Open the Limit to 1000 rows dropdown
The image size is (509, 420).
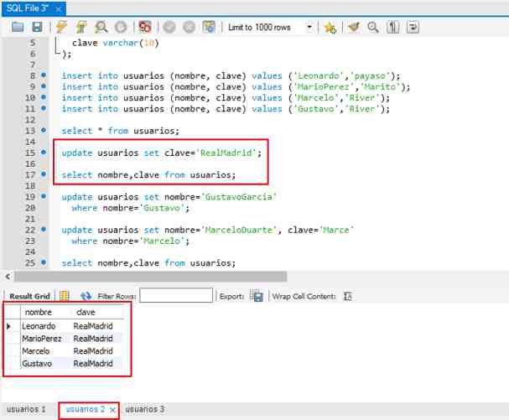[309, 27]
